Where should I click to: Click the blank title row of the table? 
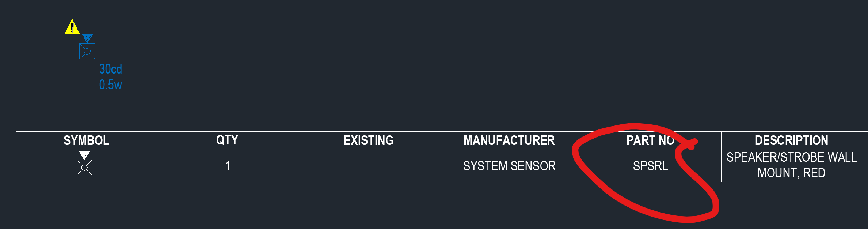click(442, 123)
